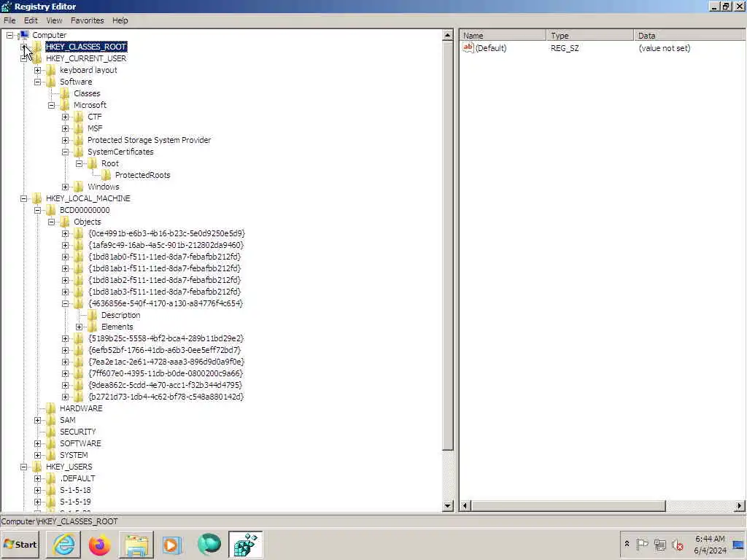
Task: Expand the keyboard layout key
Action: (37, 71)
